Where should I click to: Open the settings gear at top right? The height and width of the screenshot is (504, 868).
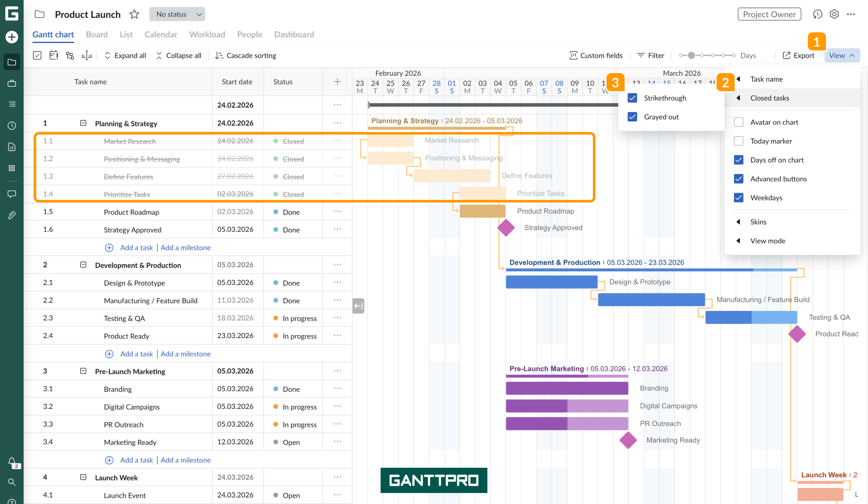[834, 14]
